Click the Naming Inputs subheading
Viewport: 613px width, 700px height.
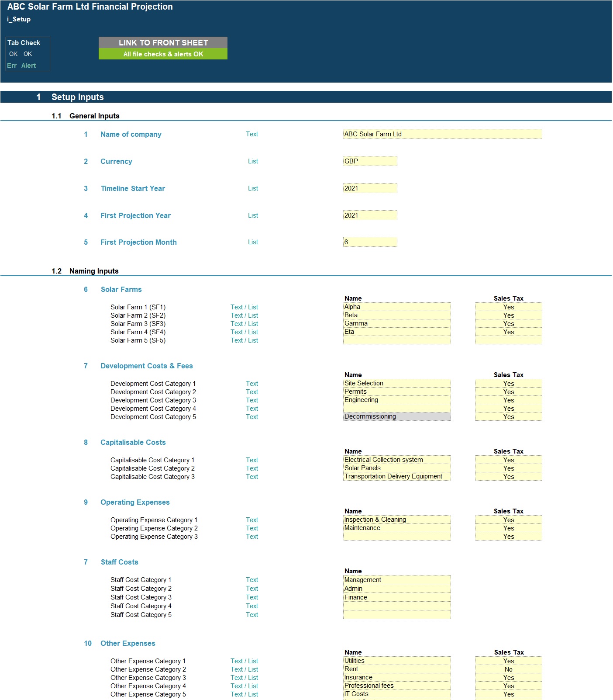pos(94,271)
